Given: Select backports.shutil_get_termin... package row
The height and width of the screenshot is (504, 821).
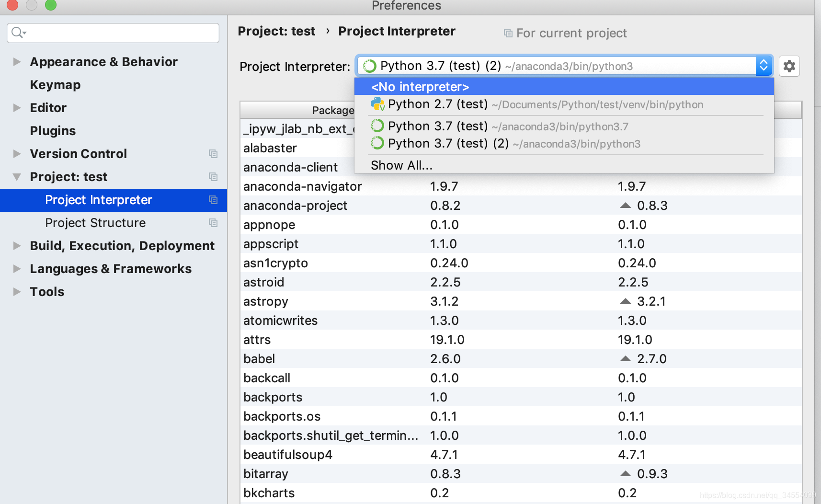Looking at the screenshot, I should tap(521, 435).
